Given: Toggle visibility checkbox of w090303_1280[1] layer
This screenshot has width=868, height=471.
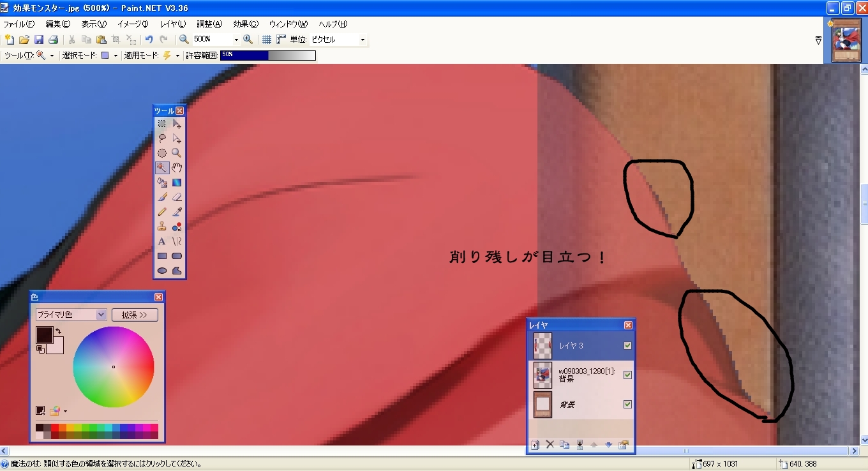Looking at the screenshot, I should point(627,375).
